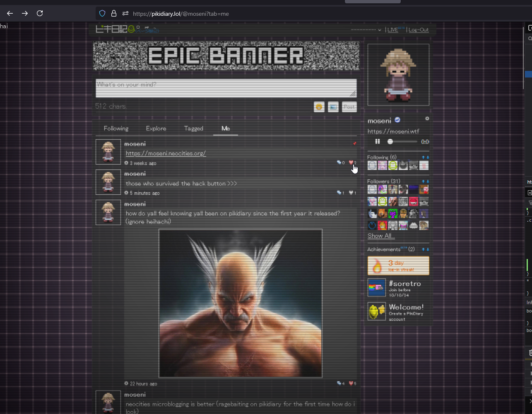Switch to the Explore tab
The width and height of the screenshot is (532, 414).
coord(156,128)
